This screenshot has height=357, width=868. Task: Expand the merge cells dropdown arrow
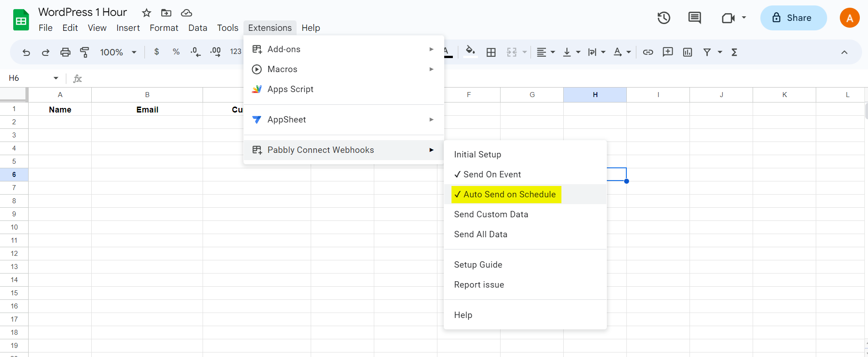pyautogui.click(x=525, y=52)
